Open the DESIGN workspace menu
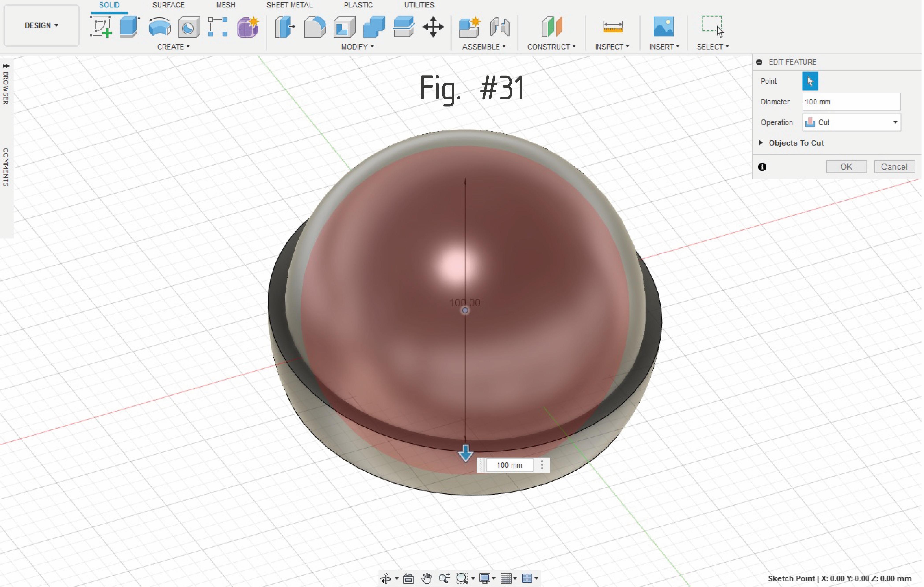Screen dimensions: 924x587 pos(41,25)
